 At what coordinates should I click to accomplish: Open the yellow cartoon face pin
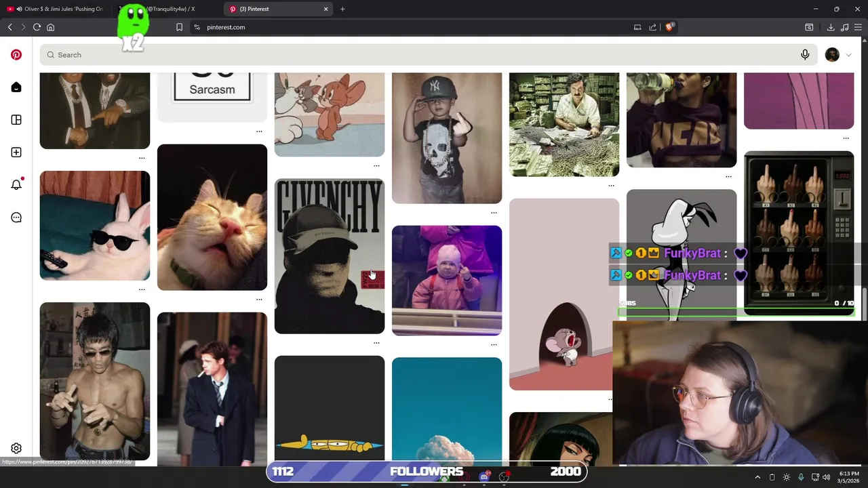coord(330,409)
